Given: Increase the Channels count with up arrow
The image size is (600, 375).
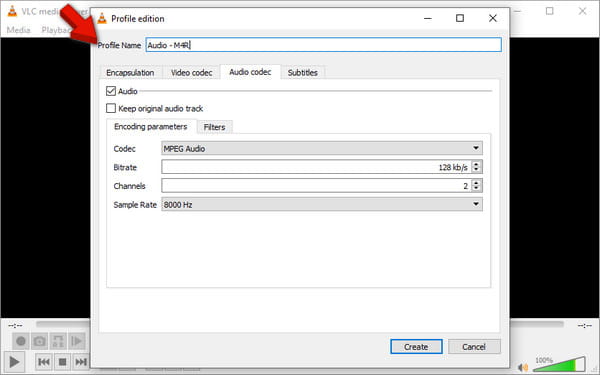Looking at the screenshot, I should click(476, 183).
